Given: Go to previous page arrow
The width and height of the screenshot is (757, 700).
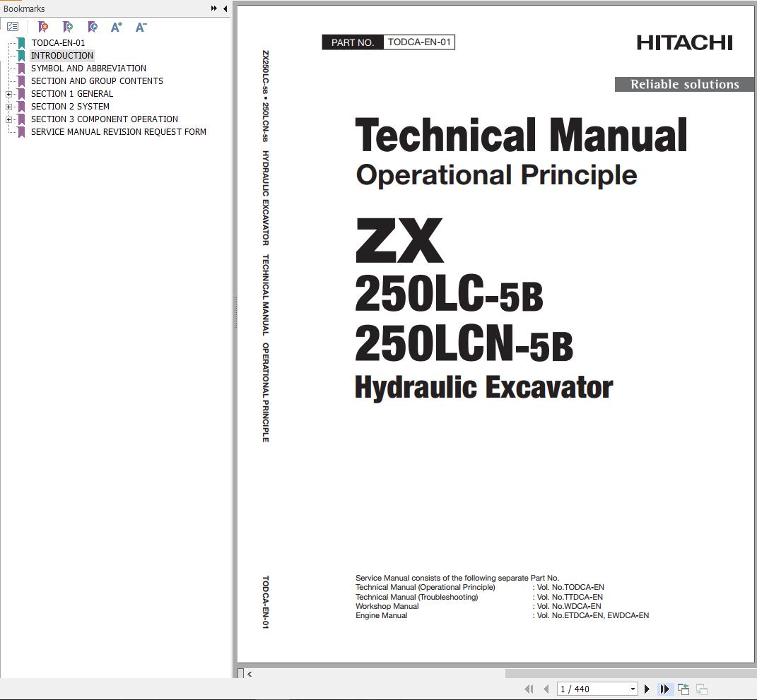Looking at the screenshot, I should (546, 689).
